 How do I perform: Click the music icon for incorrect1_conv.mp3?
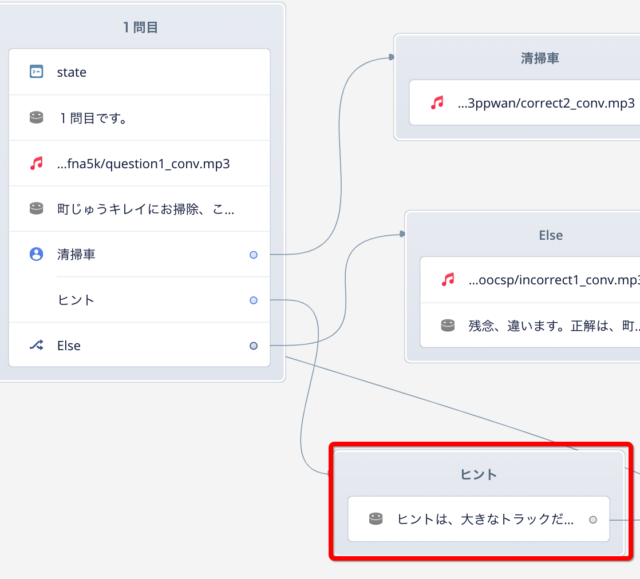pos(448,280)
